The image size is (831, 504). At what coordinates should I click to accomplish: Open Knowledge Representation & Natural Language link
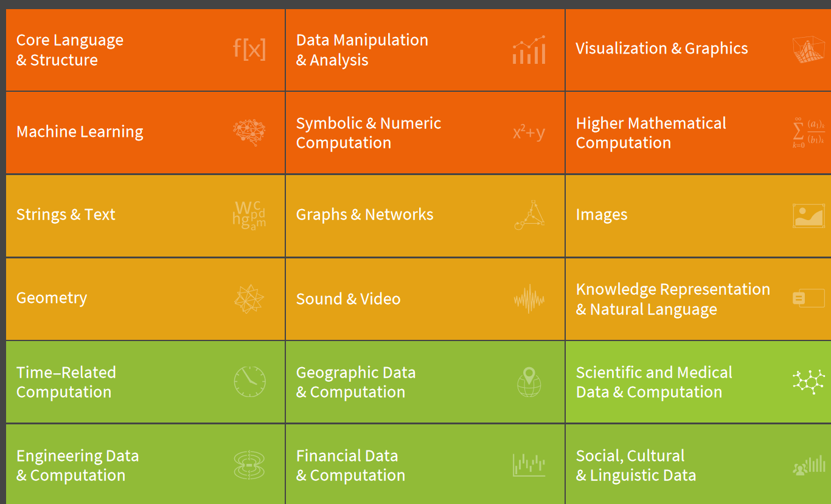(673, 299)
